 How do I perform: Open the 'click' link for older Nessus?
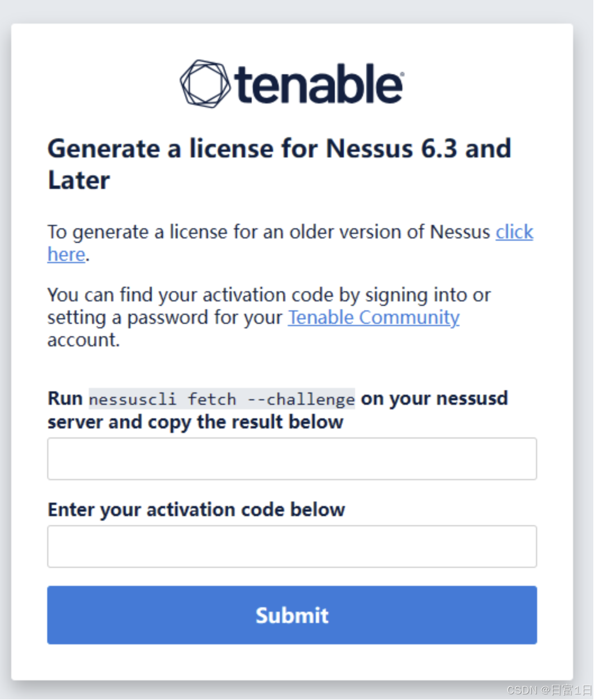(x=514, y=232)
